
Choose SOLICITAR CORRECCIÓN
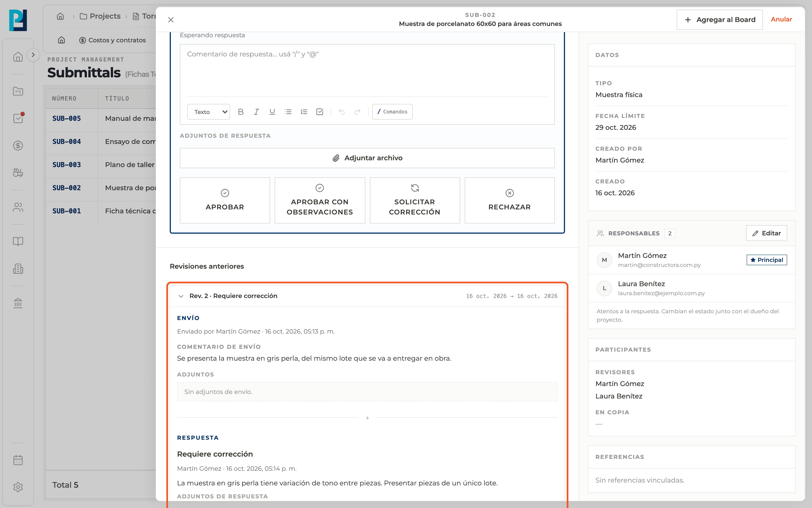coord(415,200)
